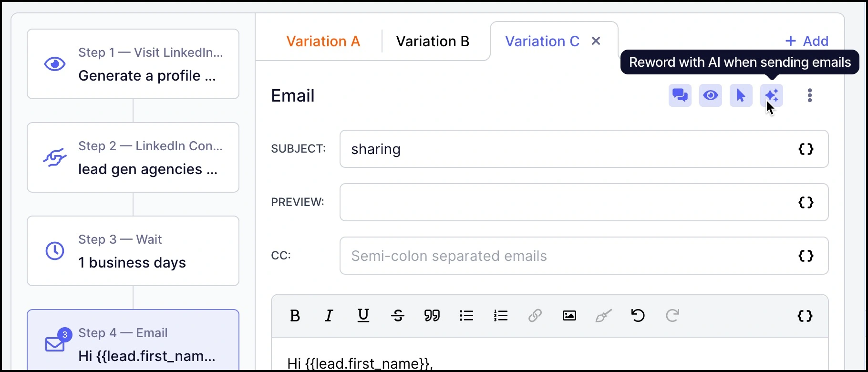Image resolution: width=868 pixels, height=372 pixels.
Task: Click the CC semi-colon separated emails field
Action: tap(584, 256)
